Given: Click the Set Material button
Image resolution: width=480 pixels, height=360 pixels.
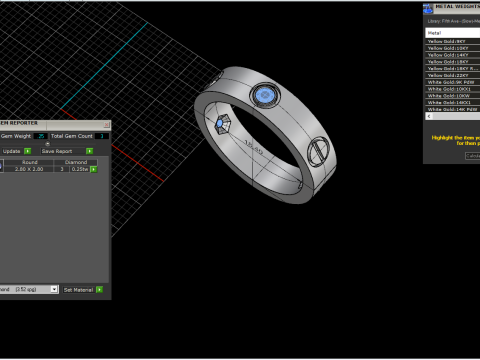Looking at the screenshot, I should coord(79,290).
